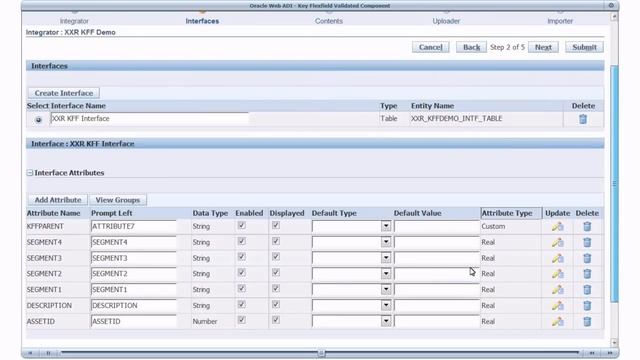
Task: Click Prompt Left field containing SEGMENT4
Action: (x=134, y=242)
